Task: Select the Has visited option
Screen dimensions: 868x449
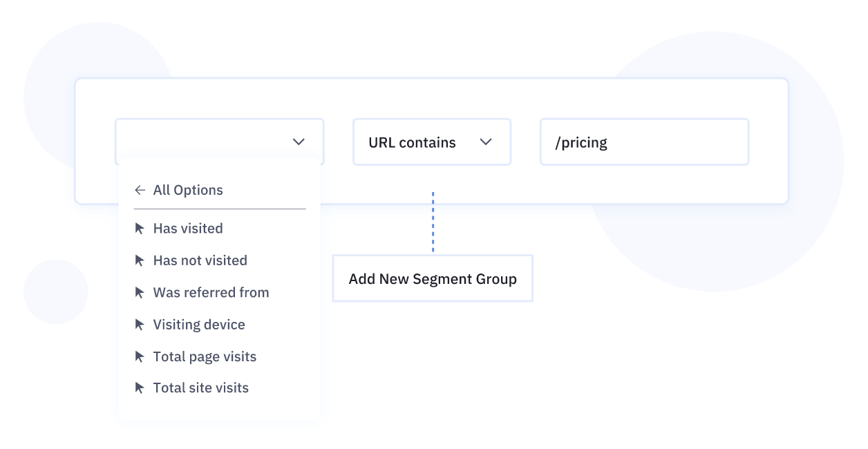Action: coord(188,229)
